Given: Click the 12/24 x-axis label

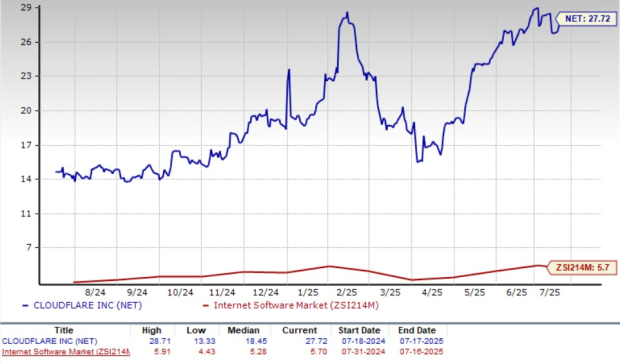Looking at the screenshot, I should click(x=265, y=292).
